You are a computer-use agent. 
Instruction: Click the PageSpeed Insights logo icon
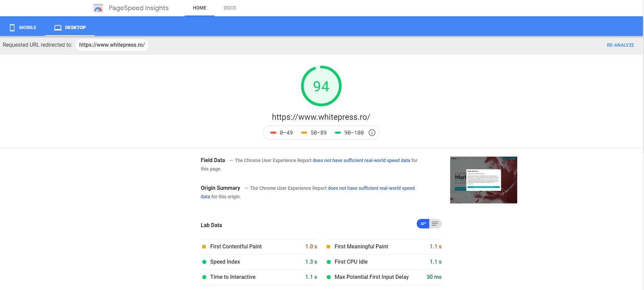pos(98,8)
